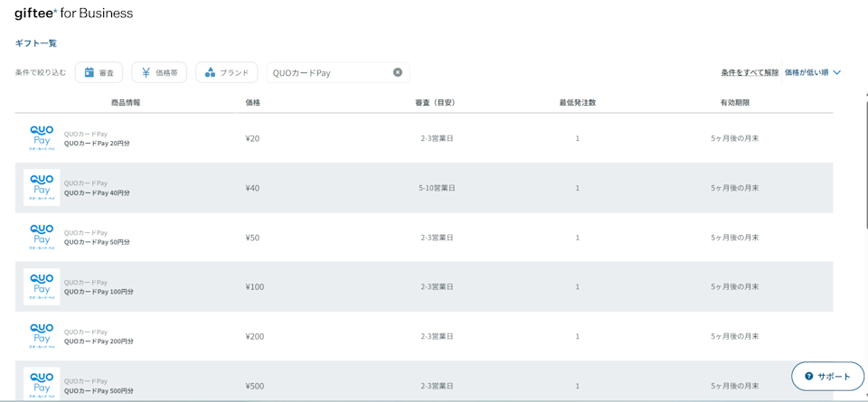Click the question mark icon in サポート
This screenshot has width=868, height=402.
point(808,376)
